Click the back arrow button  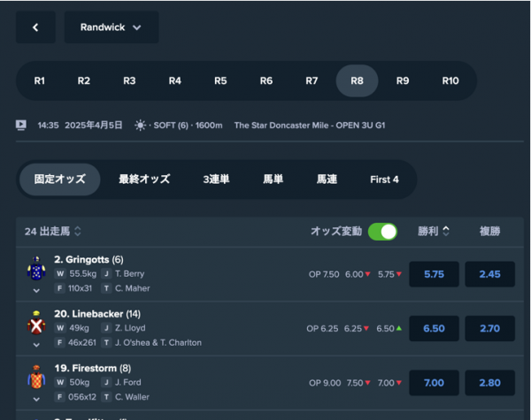point(35,27)
